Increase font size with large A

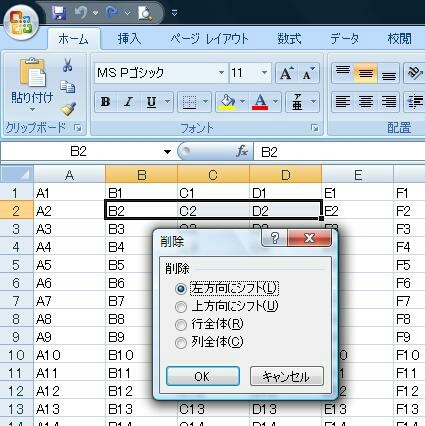coord(286,73)
